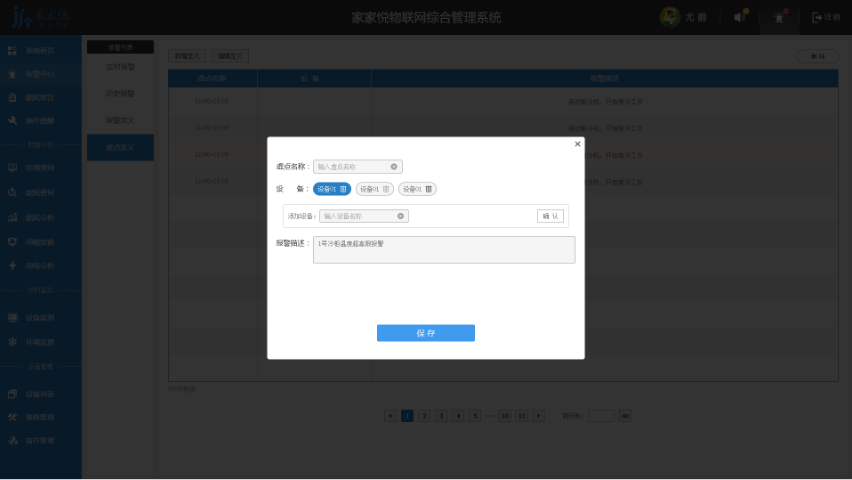Go to page 2 in pagination

(x=424, y=415)
